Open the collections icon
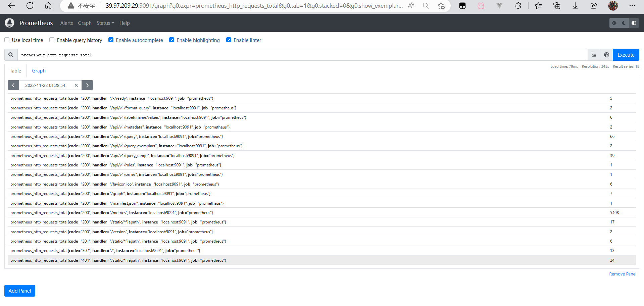644x306 pixels. [557, 6]
